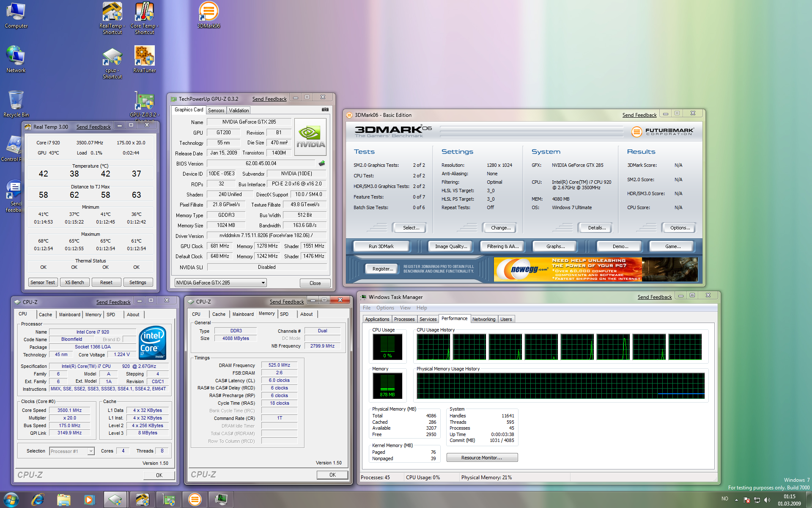Open the Recycle Bin icon

16,104
